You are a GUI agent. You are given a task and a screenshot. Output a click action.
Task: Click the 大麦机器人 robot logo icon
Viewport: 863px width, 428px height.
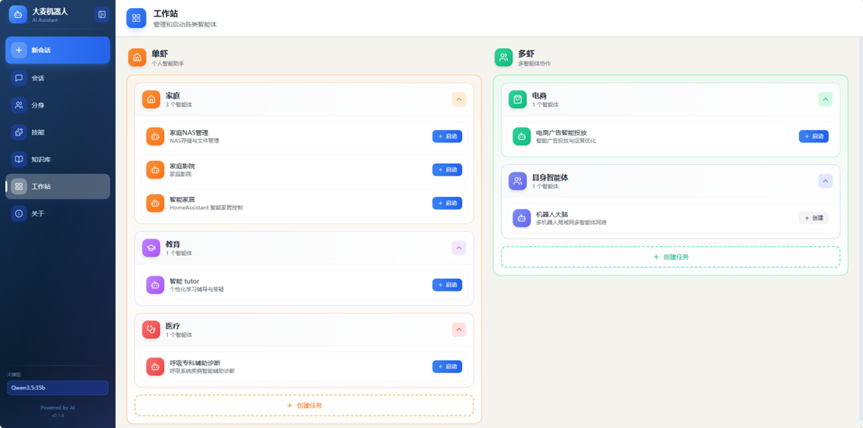(18, 15)
